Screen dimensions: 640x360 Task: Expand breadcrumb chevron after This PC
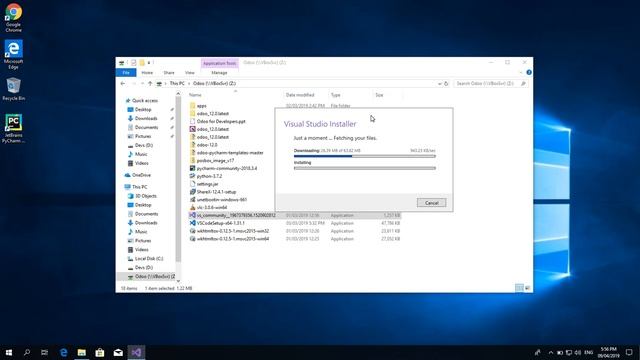(189, 83)
